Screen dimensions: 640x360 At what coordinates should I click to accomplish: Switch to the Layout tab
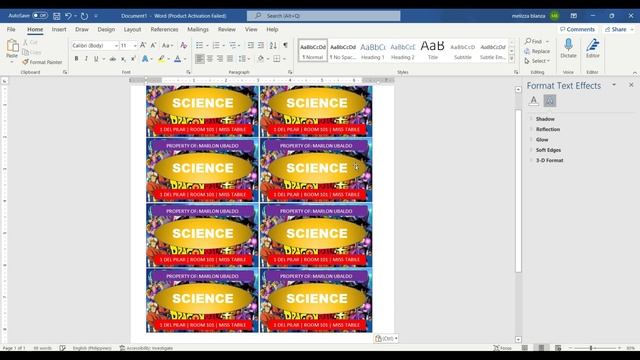132,29
